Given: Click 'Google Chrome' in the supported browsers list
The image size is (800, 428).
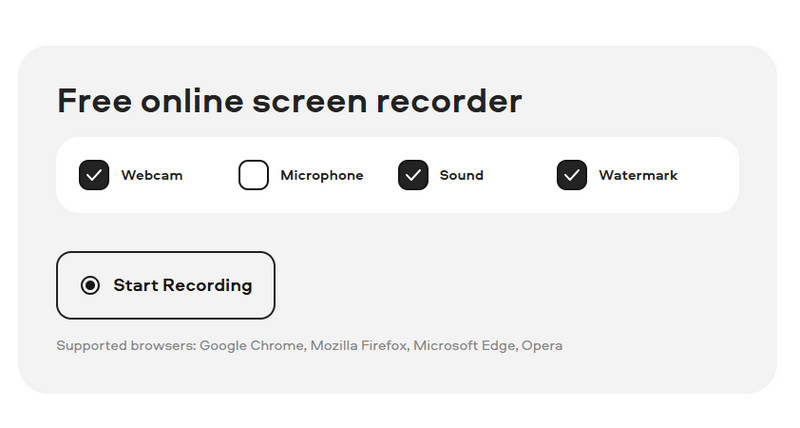Looking at the screenshot, I should 253,346.
